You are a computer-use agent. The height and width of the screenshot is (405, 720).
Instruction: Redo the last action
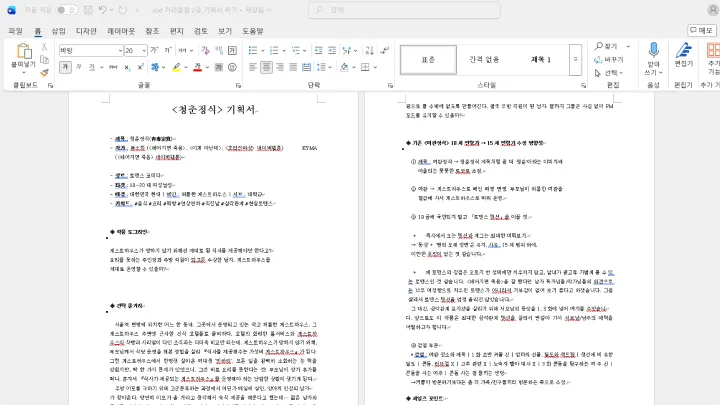pos(123,10)
